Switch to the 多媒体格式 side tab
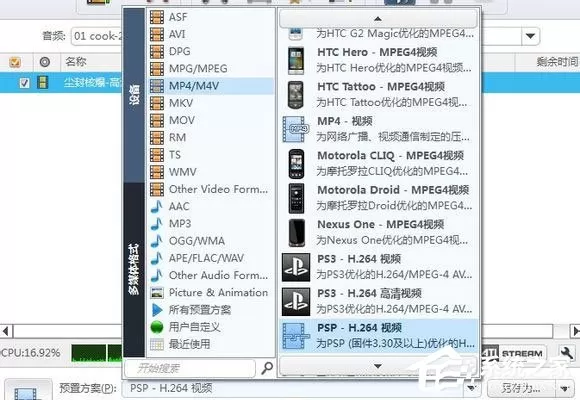This screenshot has width=580, height=400. coord(134,269)
